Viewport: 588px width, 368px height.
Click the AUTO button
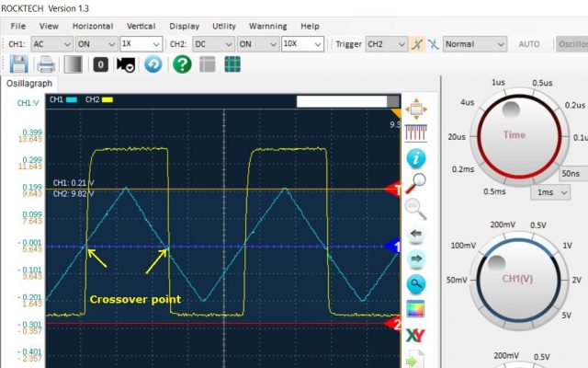(529, 44)
